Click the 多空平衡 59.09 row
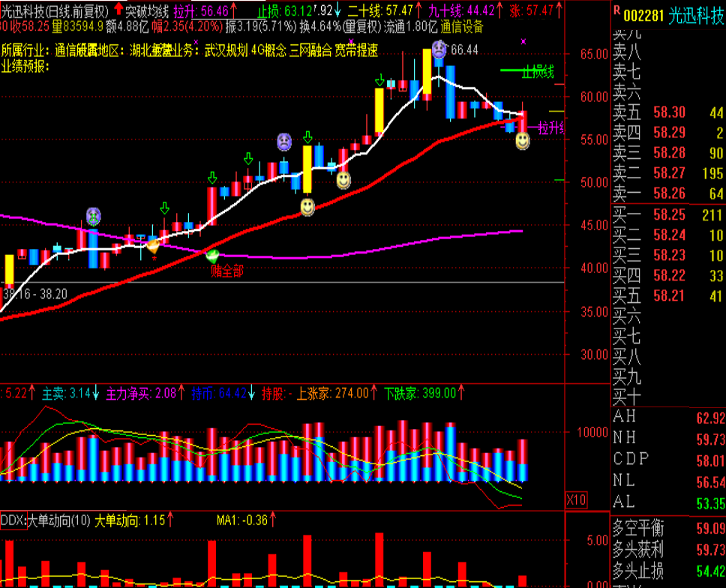Screen dimensions: 726x588 [x=668, y=528]
